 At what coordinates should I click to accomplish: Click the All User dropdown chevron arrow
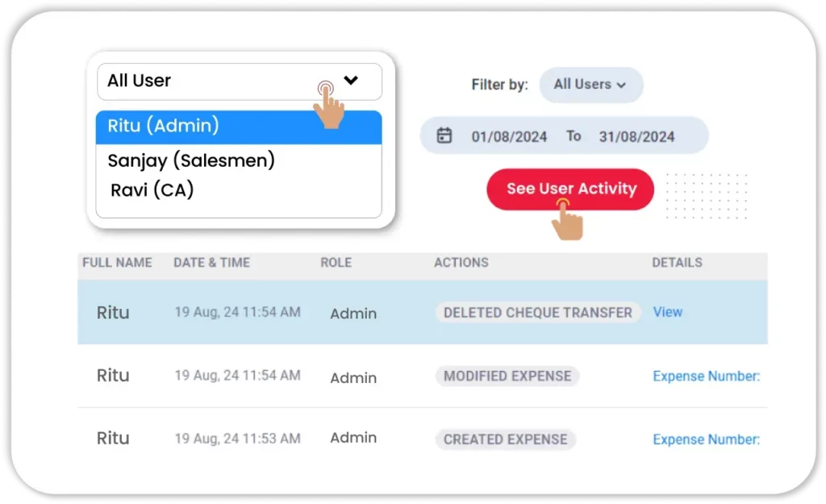[350, 80]
